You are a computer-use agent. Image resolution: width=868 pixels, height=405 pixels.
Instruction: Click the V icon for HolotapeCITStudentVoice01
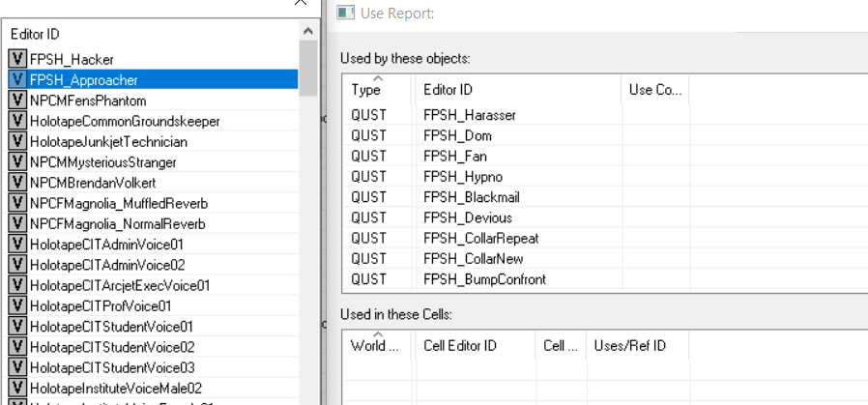point(17,326)
